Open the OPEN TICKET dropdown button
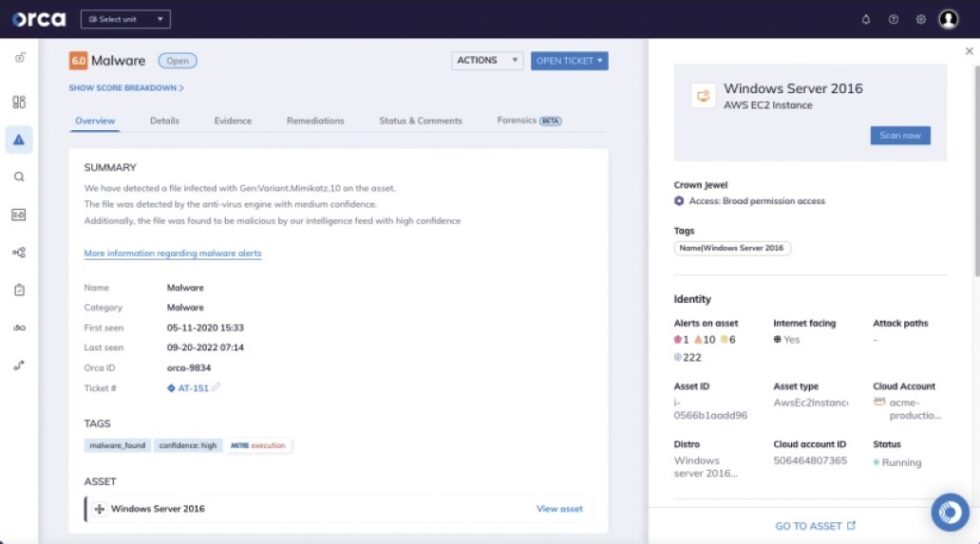 click(569, 61)
